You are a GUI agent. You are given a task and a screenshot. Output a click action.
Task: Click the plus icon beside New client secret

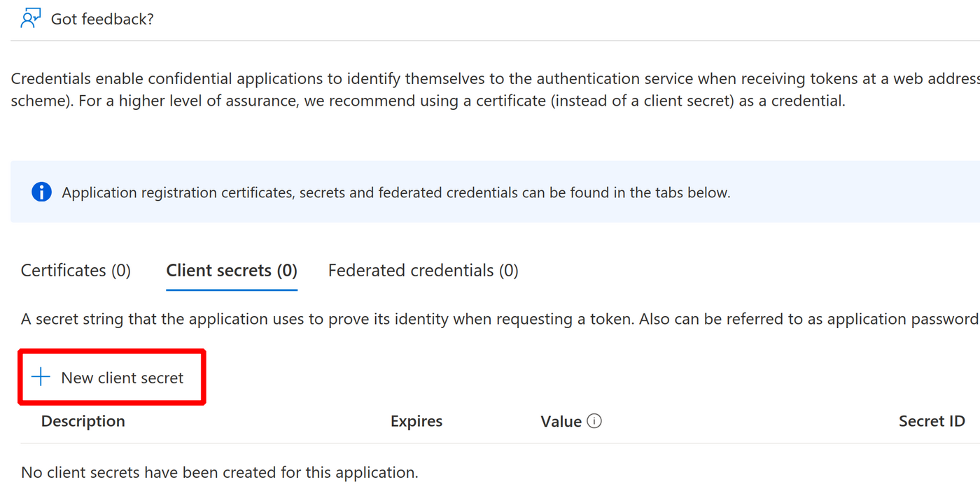pyautogui.click(x=40, y=377)
